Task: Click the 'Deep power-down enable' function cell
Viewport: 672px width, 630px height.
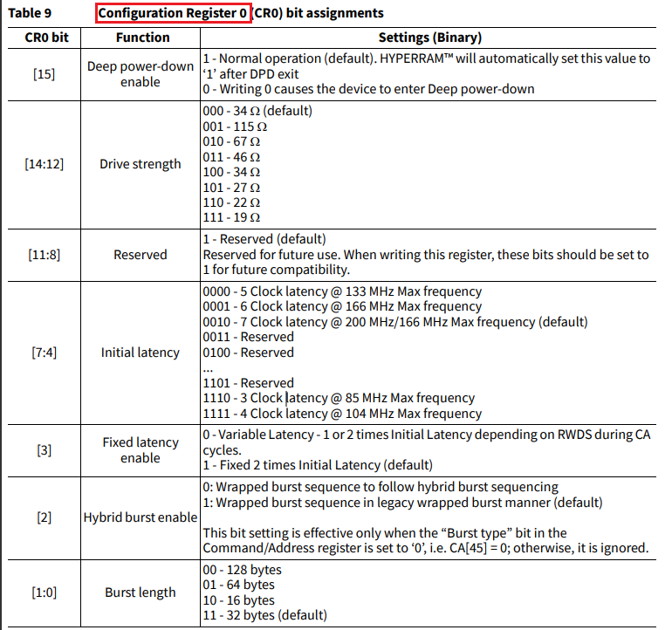Action: click(x=141, y=74)
